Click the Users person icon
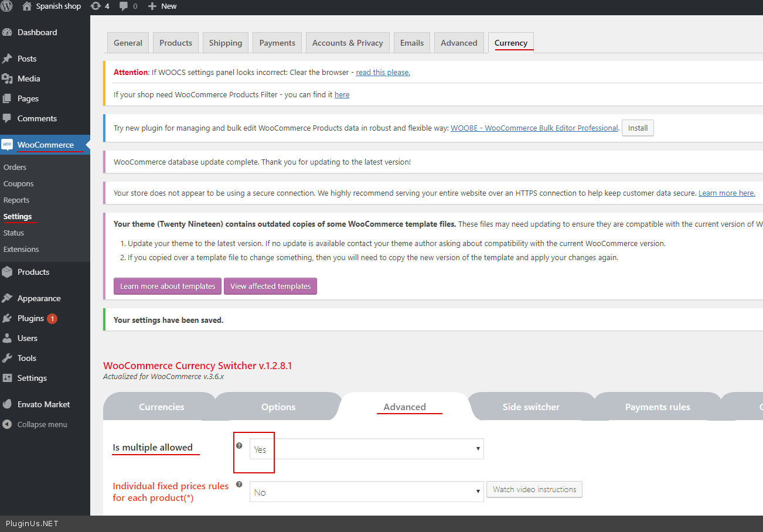763x532 pixels. (7, 338)
